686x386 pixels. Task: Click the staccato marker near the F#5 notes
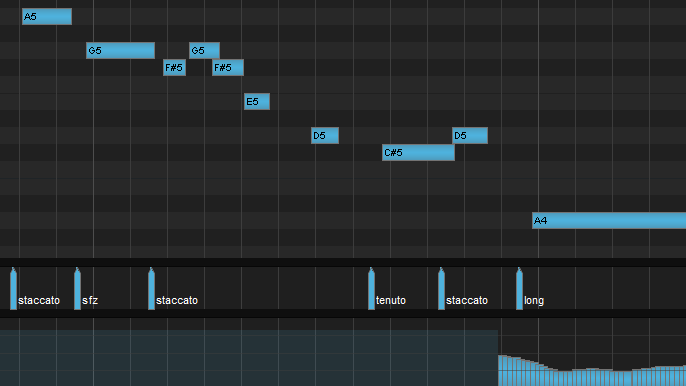[151, 289]
